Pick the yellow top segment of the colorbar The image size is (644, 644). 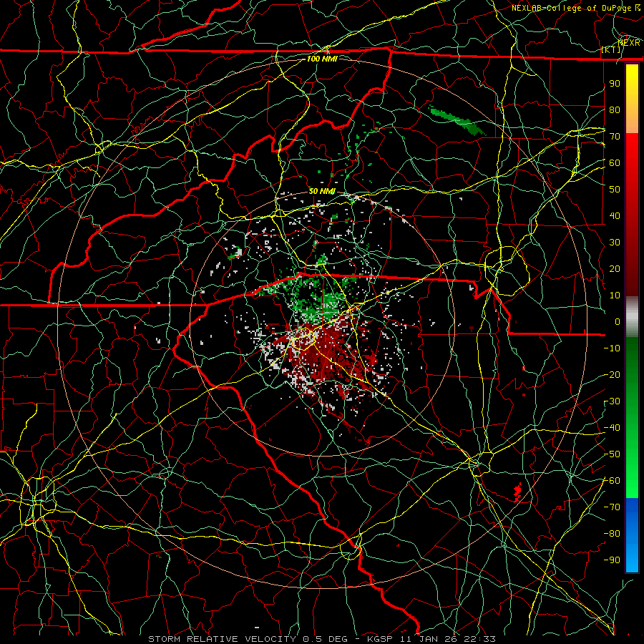pos(632,99)
